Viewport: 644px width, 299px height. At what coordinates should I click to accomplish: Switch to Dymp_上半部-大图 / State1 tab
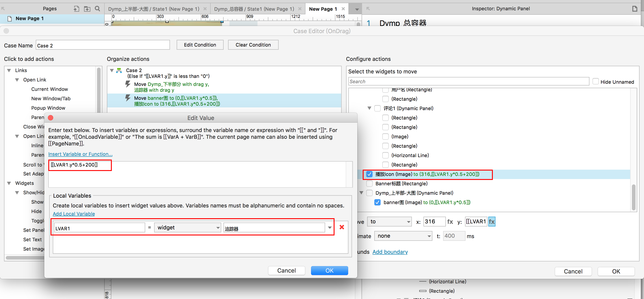click(x=153, y=9)
